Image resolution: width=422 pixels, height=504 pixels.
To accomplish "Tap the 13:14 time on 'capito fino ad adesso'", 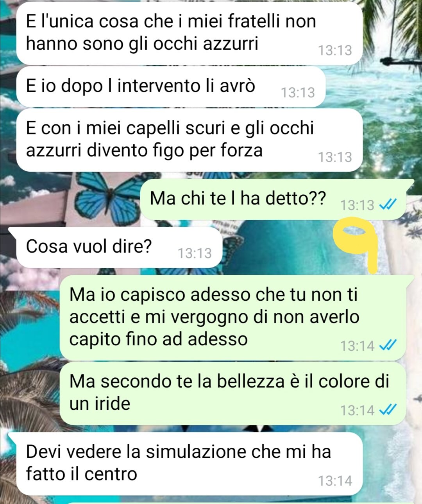I will pyautogui.click(x=357, y=346).
